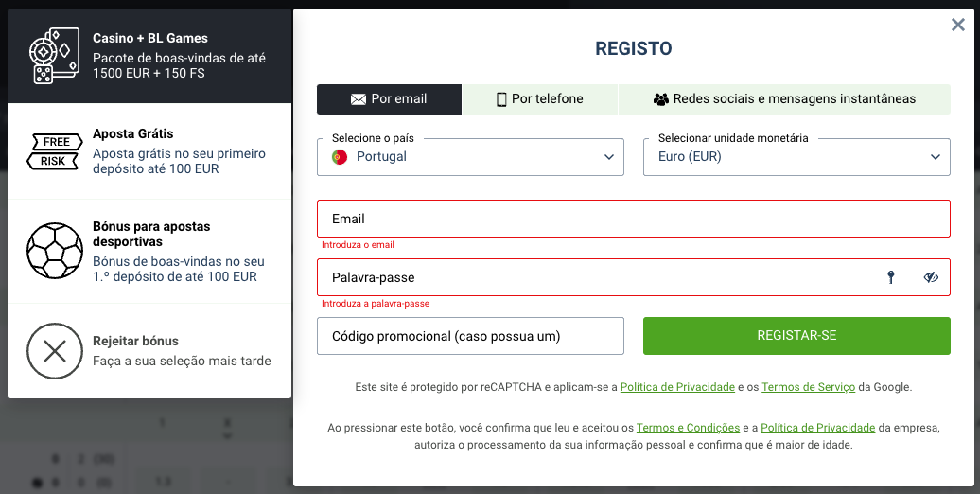Viewport: 980px width, 494px height.
Task: Open the country selection dropdown
Action: [470, 157]
